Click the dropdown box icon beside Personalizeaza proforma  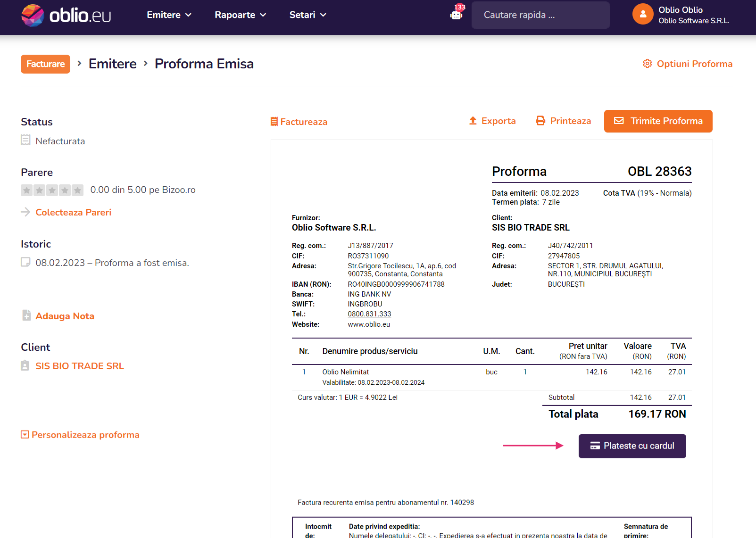tap(25, 434)
